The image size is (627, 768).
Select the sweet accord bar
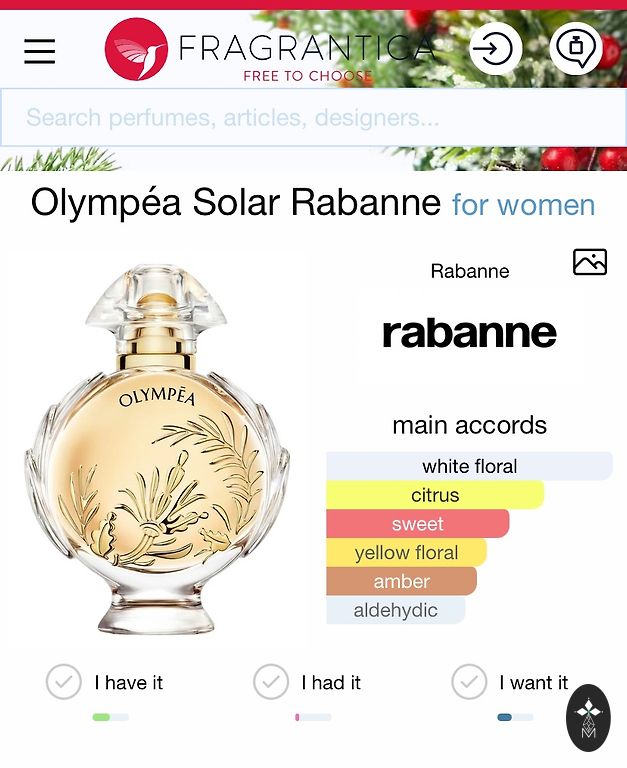pos(418,524)
